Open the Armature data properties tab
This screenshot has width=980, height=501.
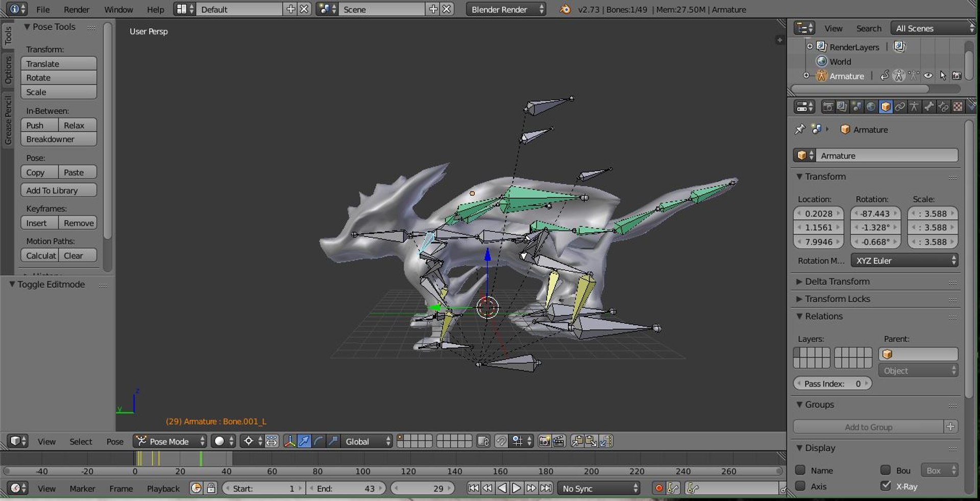(x=914, y=107)
